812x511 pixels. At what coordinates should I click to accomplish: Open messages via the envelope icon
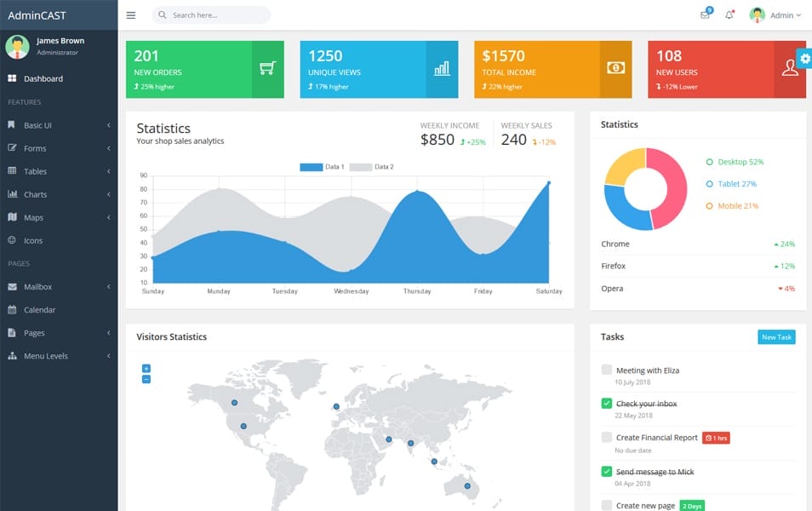click(704, 15)
